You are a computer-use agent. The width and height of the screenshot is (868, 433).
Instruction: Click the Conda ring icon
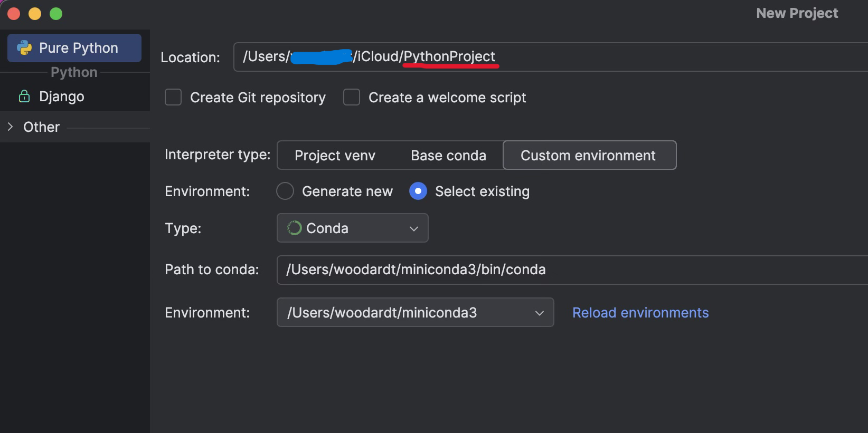(294, 228)
